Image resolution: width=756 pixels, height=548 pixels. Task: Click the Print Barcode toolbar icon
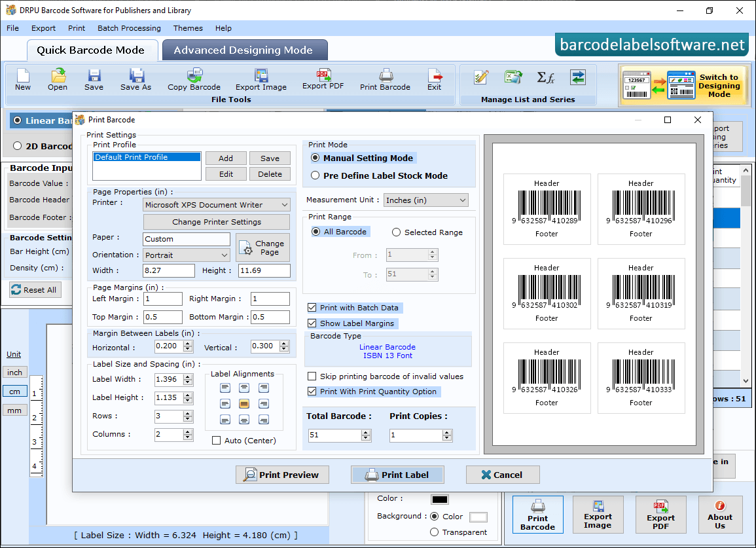[385, 80]
